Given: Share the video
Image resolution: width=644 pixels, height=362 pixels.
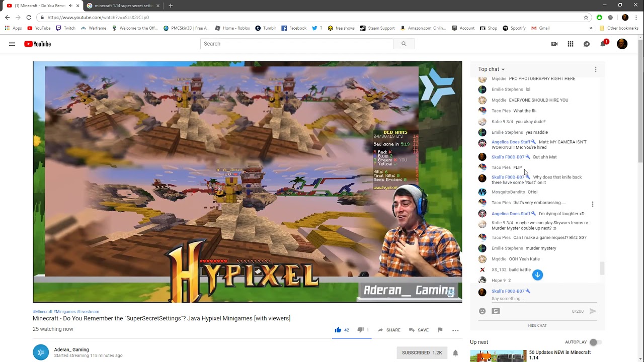Looking at the screenshot, I should [389, 330].
